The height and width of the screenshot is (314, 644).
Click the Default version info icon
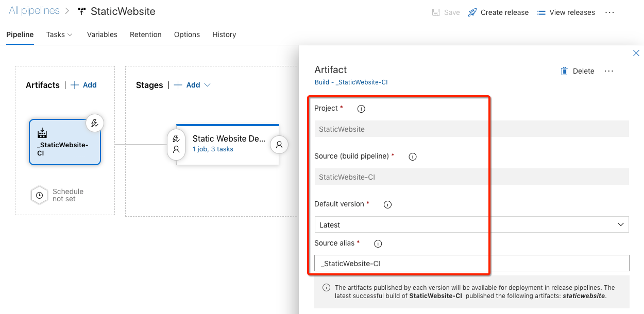point(388,204)
